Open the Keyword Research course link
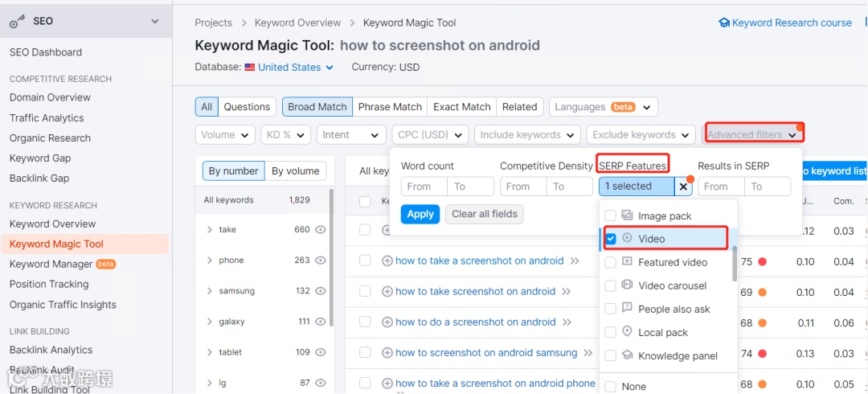This screenshot has width=868, height=394. click(785, 23)
